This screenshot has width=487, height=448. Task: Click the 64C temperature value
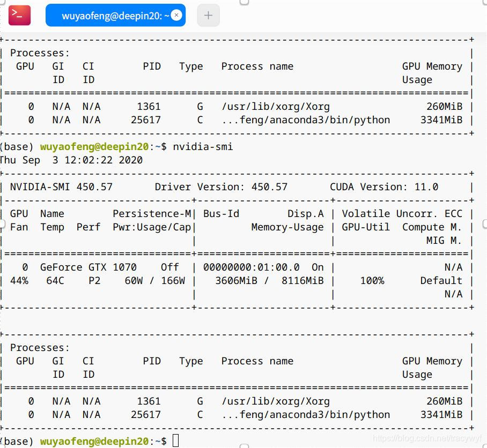55,281
